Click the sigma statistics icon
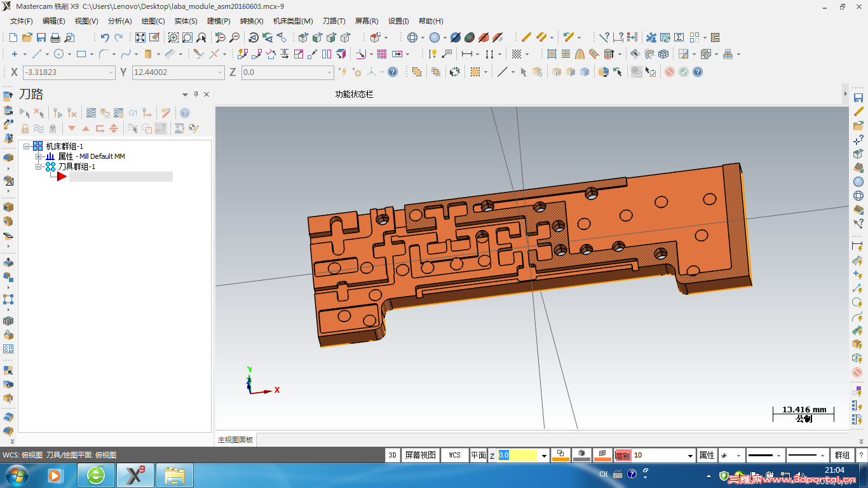The image size is (868, 488). tap(679, 37)
